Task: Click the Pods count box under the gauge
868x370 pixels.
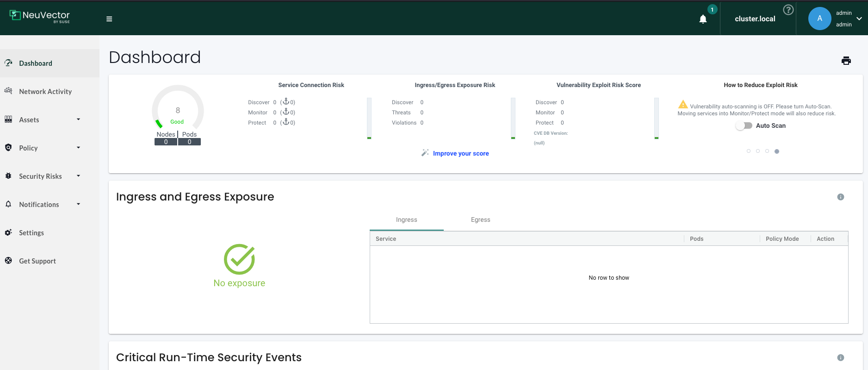Action: 190,142
